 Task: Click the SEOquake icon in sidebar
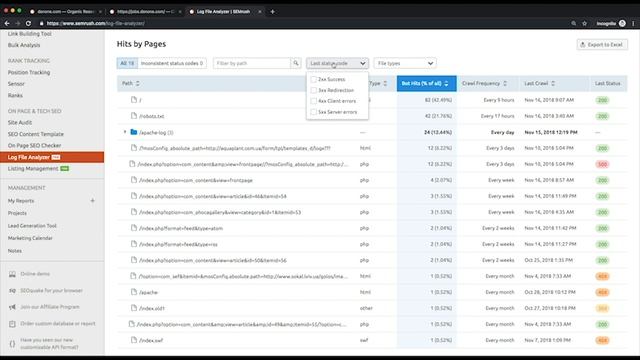pos(12,291)
